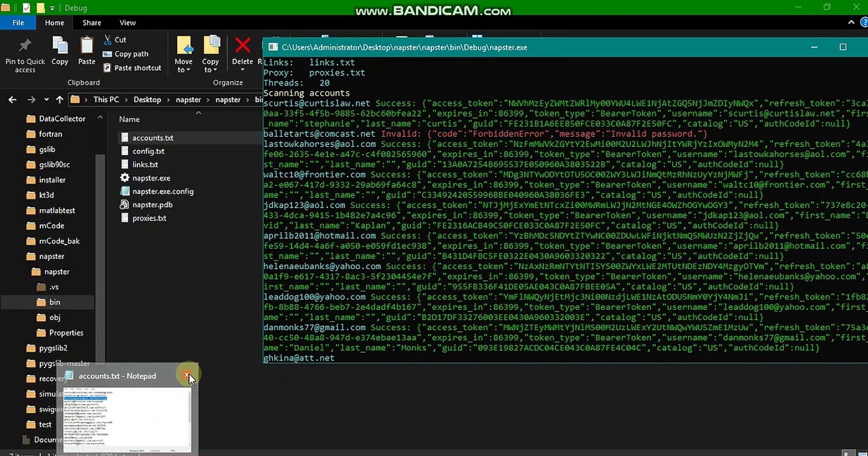868x456 pixels.
Task: Select the bin folder in the tree
Action: [55, 302]
